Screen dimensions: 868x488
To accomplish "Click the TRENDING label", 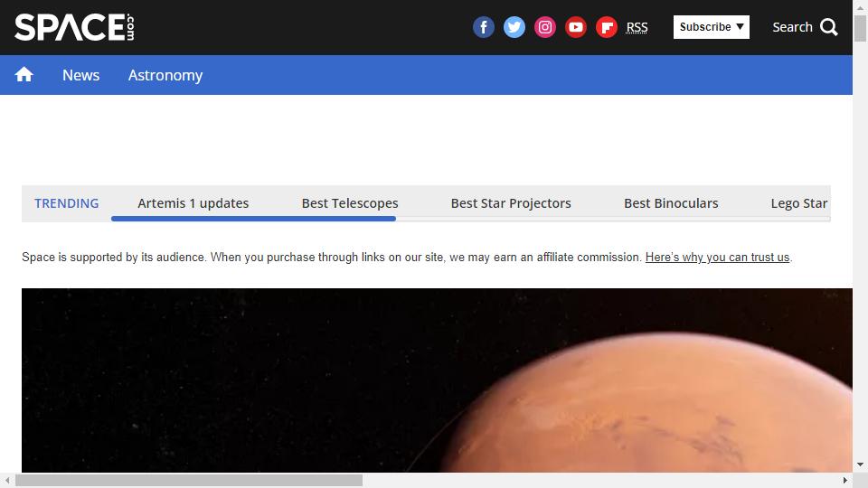I will click(x=66, y=203).
